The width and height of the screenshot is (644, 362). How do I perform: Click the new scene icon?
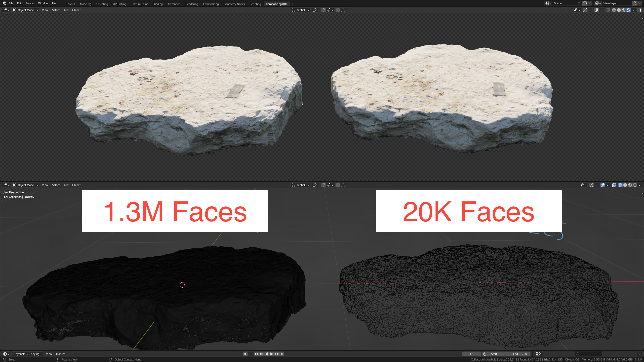585,3
